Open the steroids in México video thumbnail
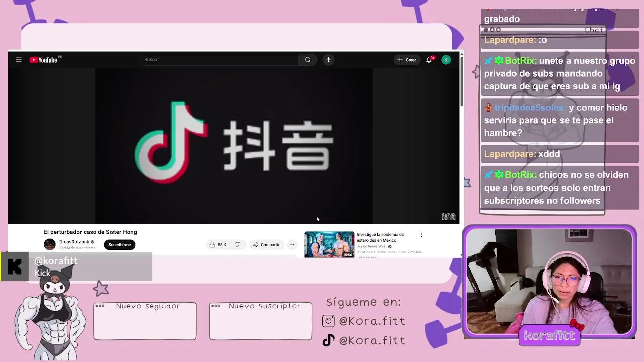This screenshot has width=644, height=362. point(329,244)
